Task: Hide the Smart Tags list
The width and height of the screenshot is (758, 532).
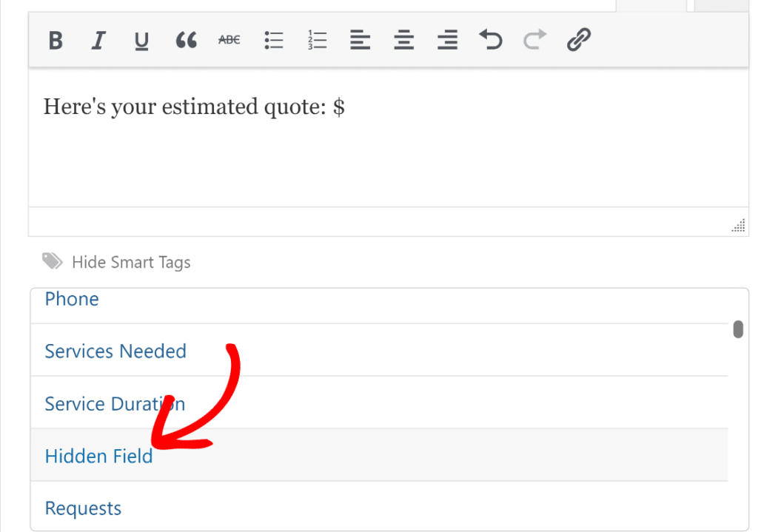Action: point(131,262)
